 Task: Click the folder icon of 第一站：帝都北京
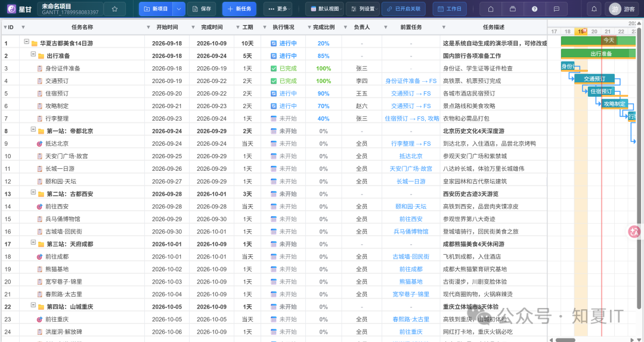[41, 131]
